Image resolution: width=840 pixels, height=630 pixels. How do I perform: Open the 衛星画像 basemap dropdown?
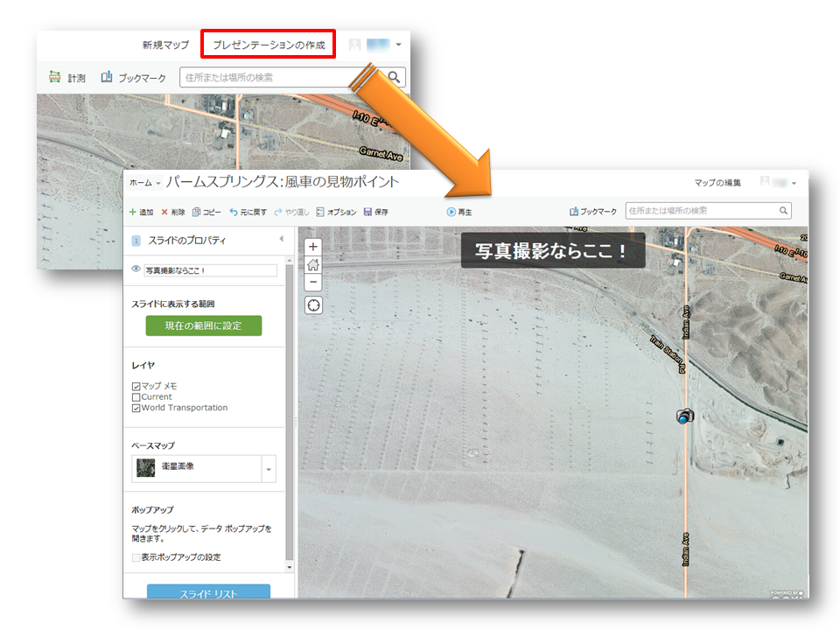[x=269, y=470]
